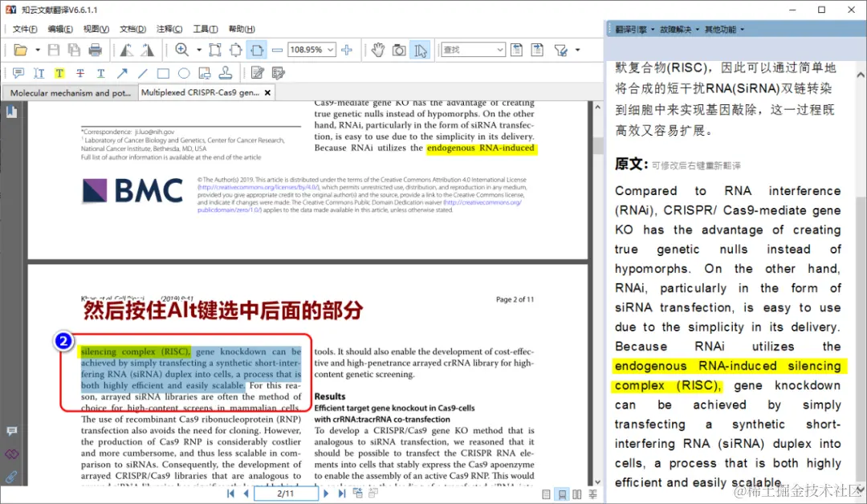Click the page number field showing 2/11
867x504 pixels.
click(x=285, y=493)
